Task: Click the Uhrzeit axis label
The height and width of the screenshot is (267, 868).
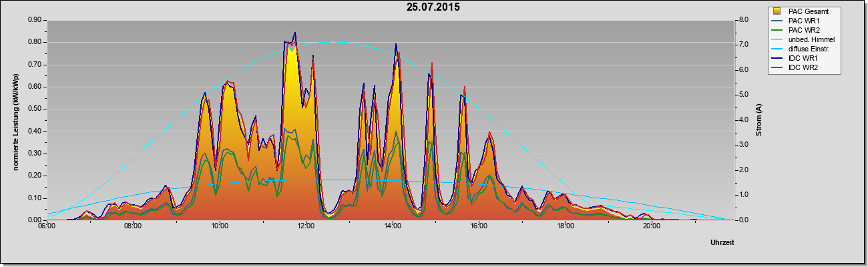Action: point(722,244)
